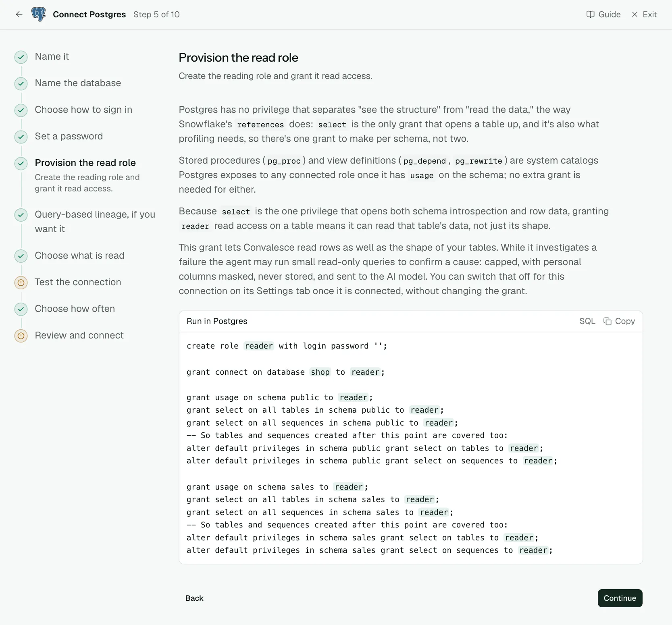The height and width of the screenshot is (625, 672).
Task: Click check icon beside Choose how often
Action: pyautogui.click(x=21, y=309)
